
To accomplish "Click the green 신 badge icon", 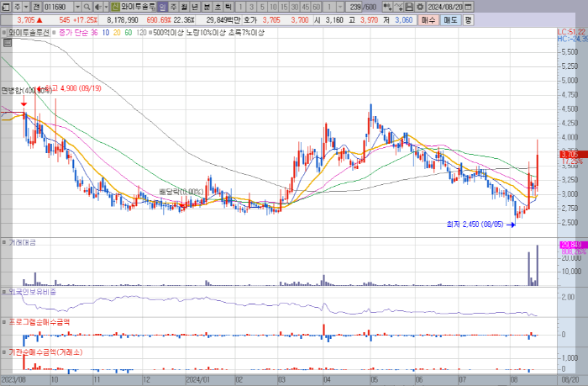I will point(116,7).
